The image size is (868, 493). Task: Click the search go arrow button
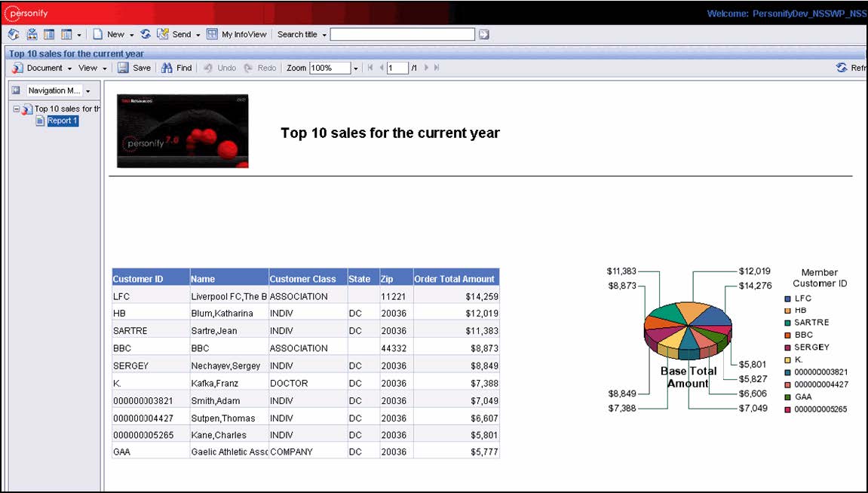click(483, 34)
